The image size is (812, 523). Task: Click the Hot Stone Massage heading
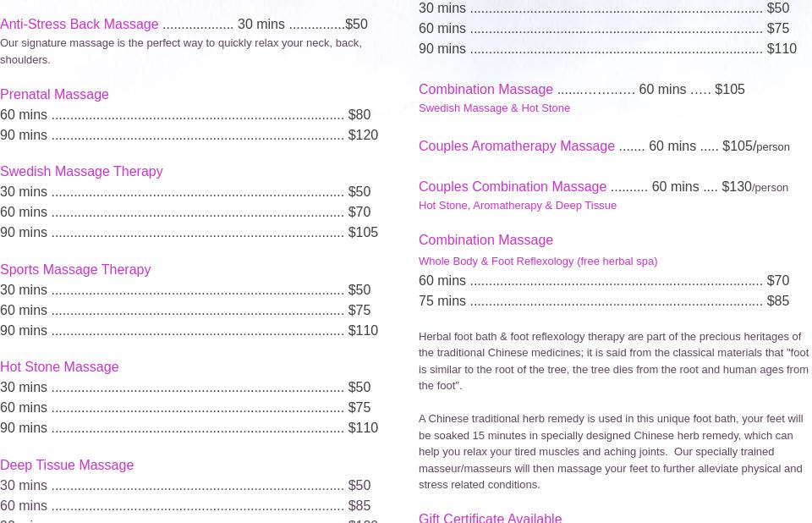click(x=59, y=367)
